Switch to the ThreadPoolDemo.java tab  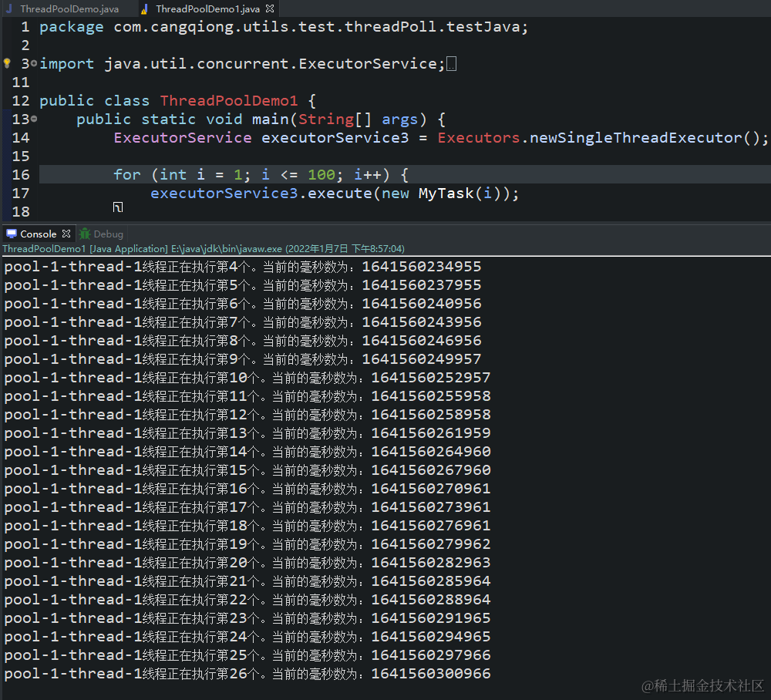69,8
